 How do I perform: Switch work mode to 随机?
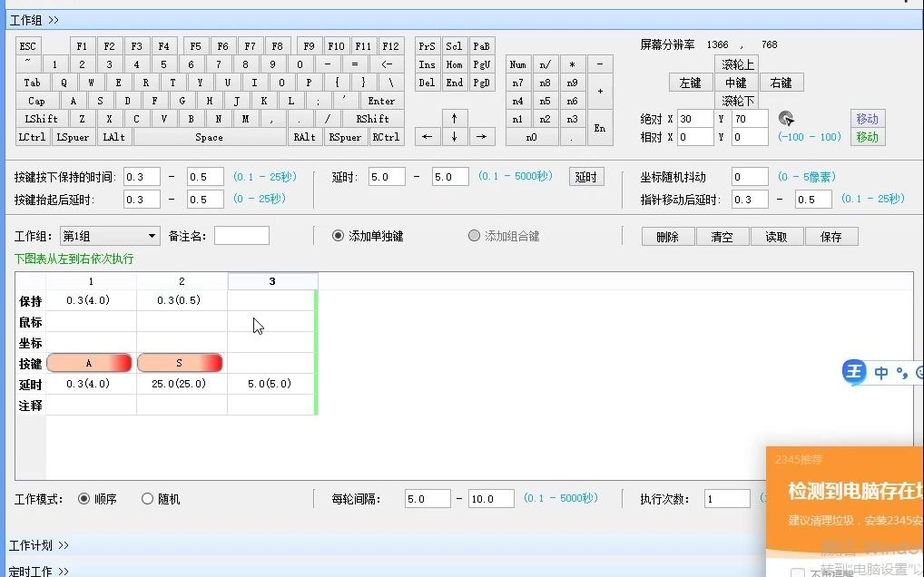pyautogui.click(x=146, y=498)
